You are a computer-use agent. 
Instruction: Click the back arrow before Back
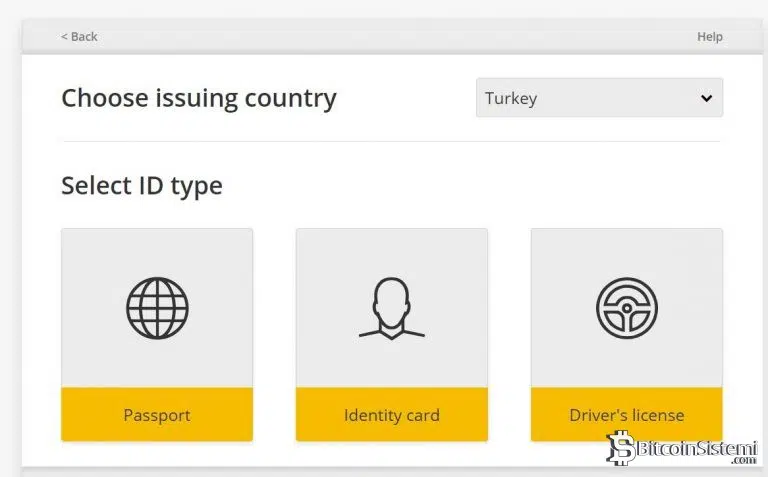click(64, 37)
